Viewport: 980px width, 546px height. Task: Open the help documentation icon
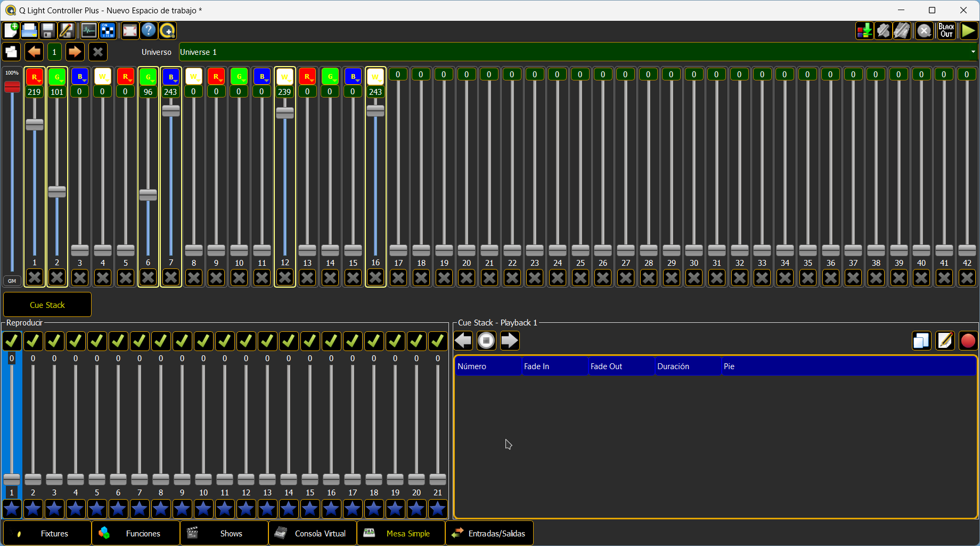pyautogui.click(x=149, y=30)
